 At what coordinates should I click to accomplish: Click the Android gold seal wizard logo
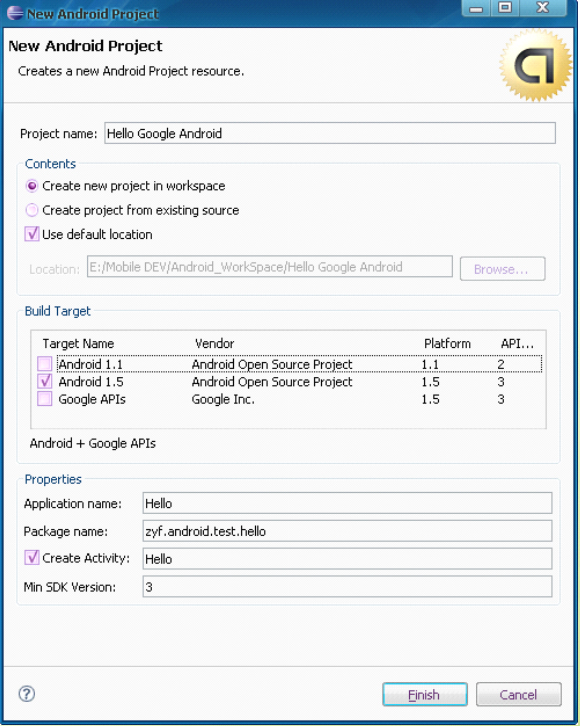point(536,65)
